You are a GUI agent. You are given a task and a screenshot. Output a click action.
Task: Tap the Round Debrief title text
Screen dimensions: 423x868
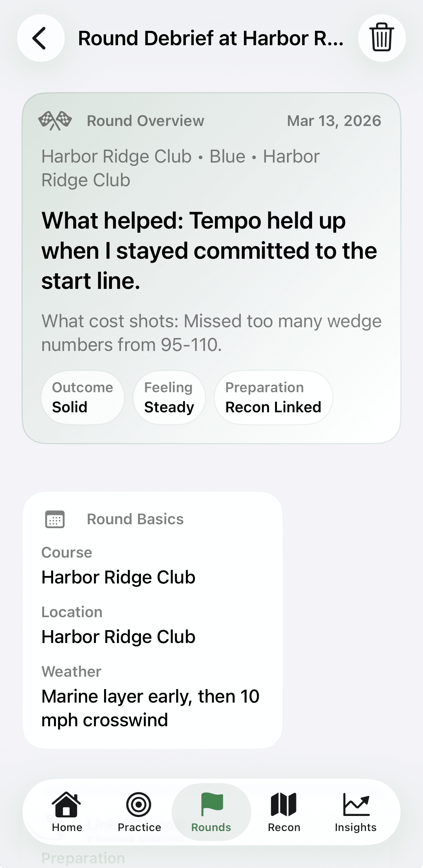(x=211, y=38)
